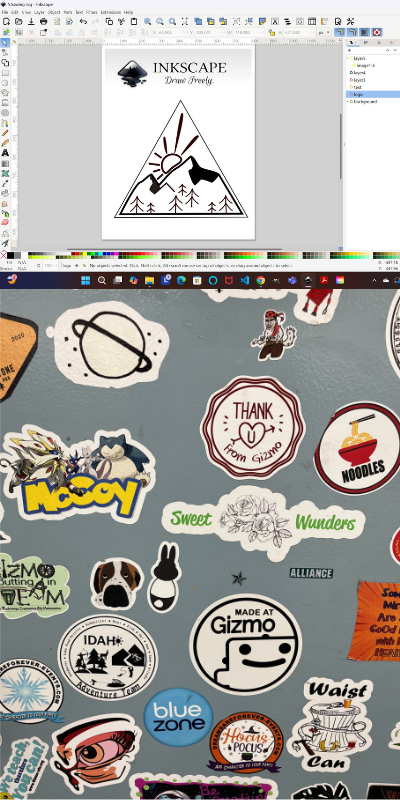This screenshot has width=400, height=800.
Task: Pick the black palette swatch
Action: (10, 255)
